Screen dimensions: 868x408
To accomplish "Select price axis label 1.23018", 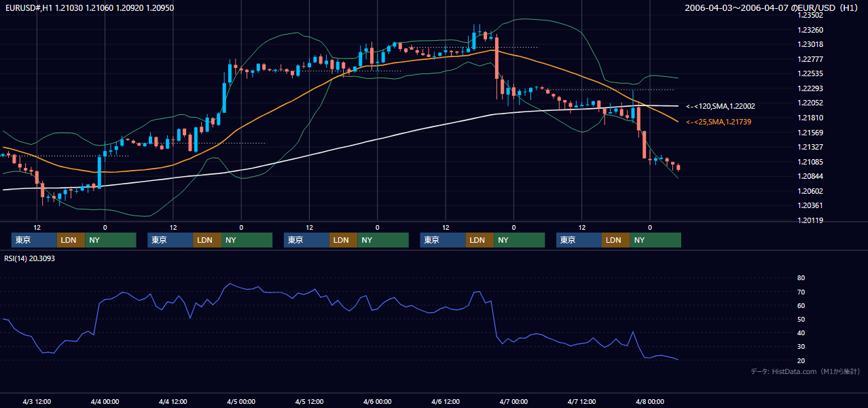I will (x=810, y=44).
